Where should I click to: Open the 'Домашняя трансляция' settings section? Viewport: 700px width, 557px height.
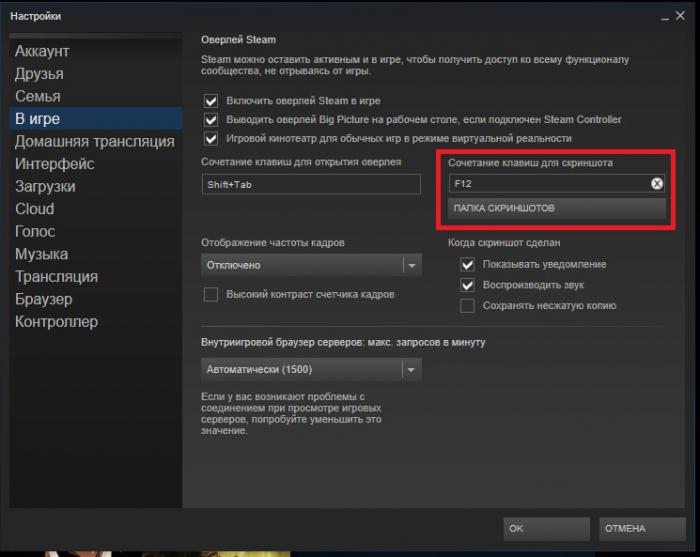pyautogui.click(x=96, y=141)
